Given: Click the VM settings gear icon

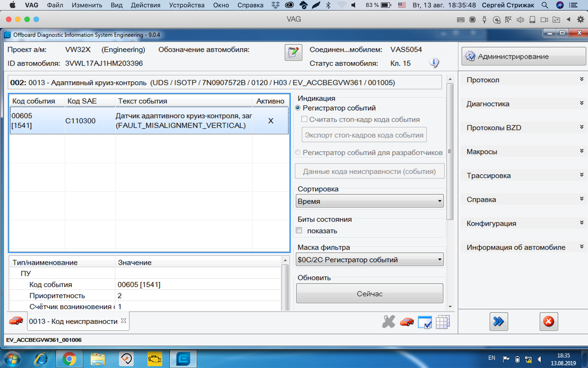Looking at the screenshot, I should (x=580, y=19).
